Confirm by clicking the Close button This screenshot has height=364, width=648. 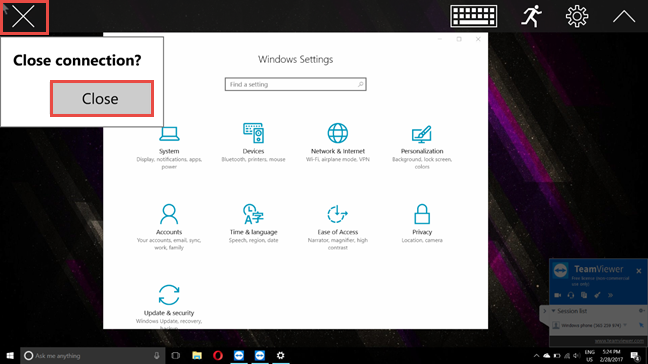[x=102, y=98]
